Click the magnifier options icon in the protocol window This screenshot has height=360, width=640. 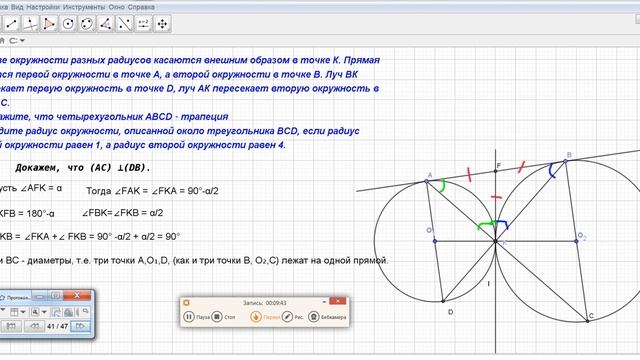[35, 312]
